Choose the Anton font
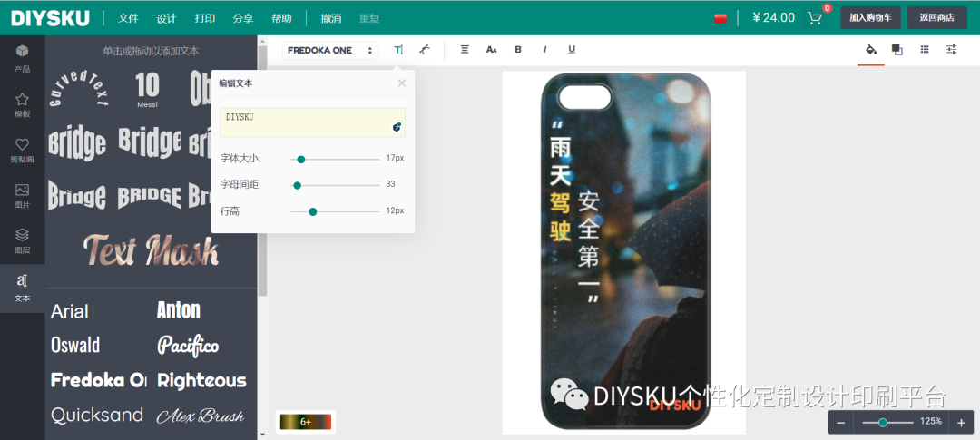This screenshot has height=440, width=980. tap(179, 310)
